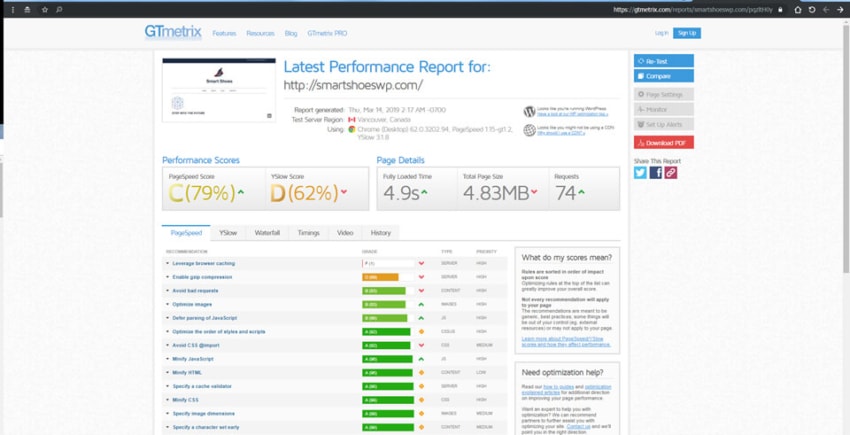Open the how to guides link
The height and width of the screenshot is (435, 850).
556,387
